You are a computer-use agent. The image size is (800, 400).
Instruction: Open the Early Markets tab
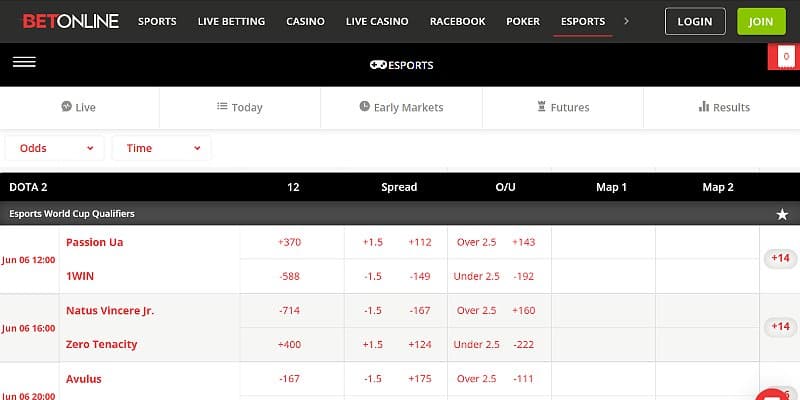(x=401, y=107)
